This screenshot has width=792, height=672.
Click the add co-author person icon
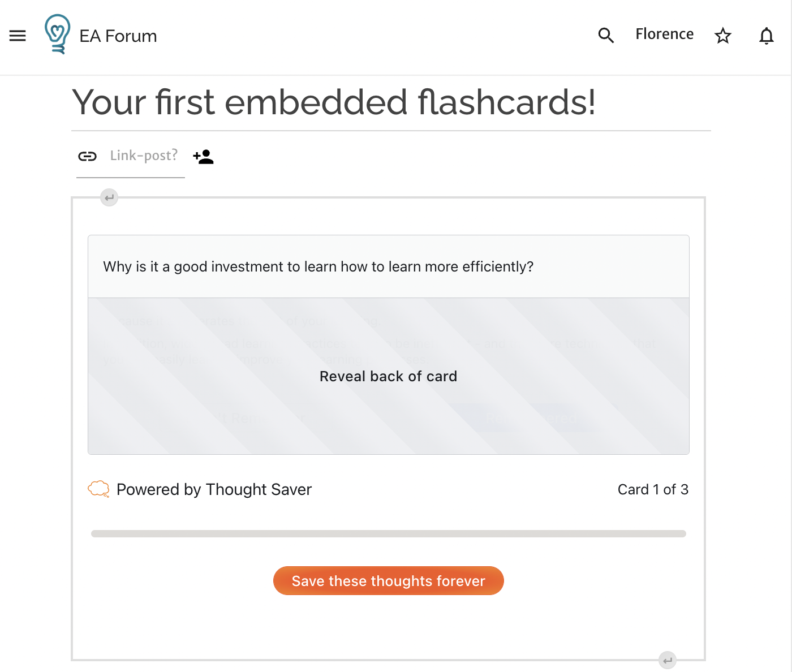[204, 157]
